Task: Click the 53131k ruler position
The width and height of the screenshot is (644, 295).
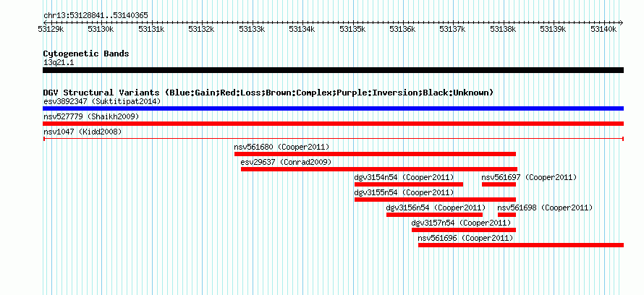Action: (x=151, y=29)
